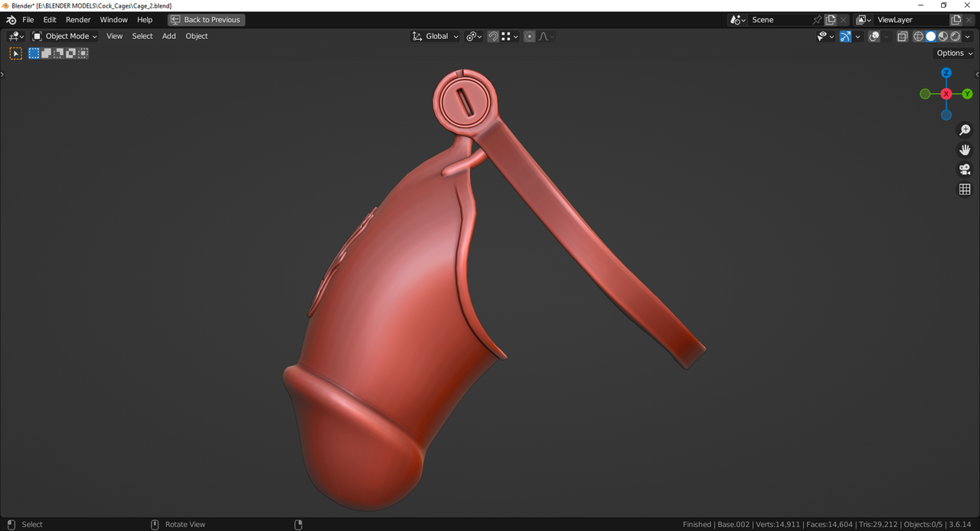Click the ViewLayer name field
Image resolution: width=980 pixels, height=531 pixels.
[x=911, y=20]
